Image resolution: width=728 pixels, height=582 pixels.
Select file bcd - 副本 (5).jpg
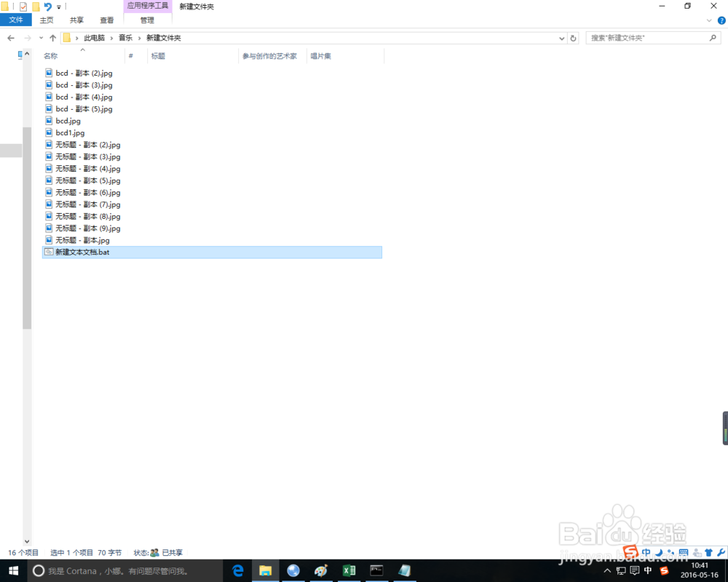tap(84, 109)
